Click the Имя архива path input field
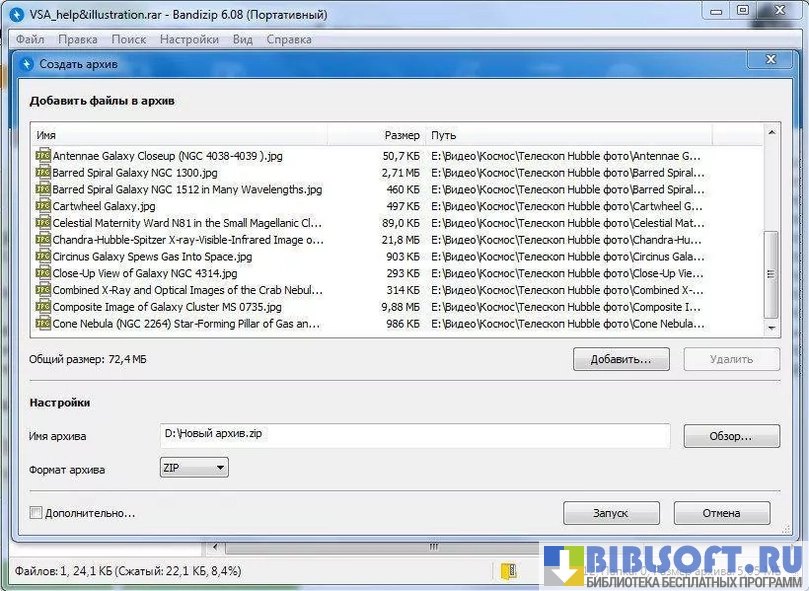Image resolution: width=809 pixels, height=591 pixels. click(414, 436)
